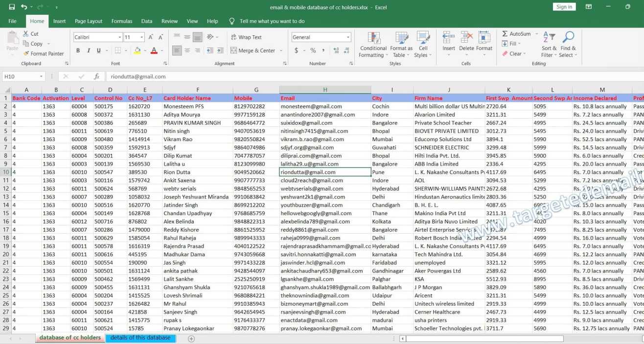This screenshot has height=344, width=644.
Task: Toggle Bold formatting
Action: [78, 50]
